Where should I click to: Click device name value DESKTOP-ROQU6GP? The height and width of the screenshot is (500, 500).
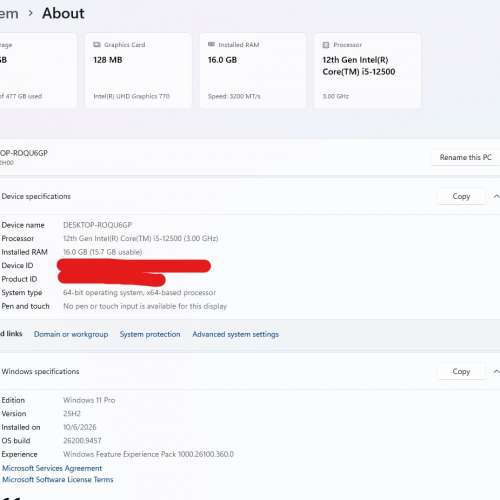[x=98, y=225]
